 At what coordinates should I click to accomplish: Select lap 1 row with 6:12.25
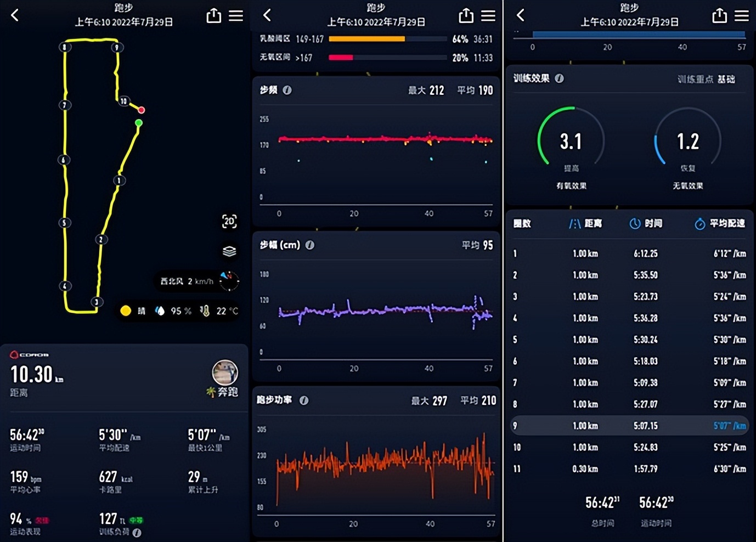click(630, 253)
